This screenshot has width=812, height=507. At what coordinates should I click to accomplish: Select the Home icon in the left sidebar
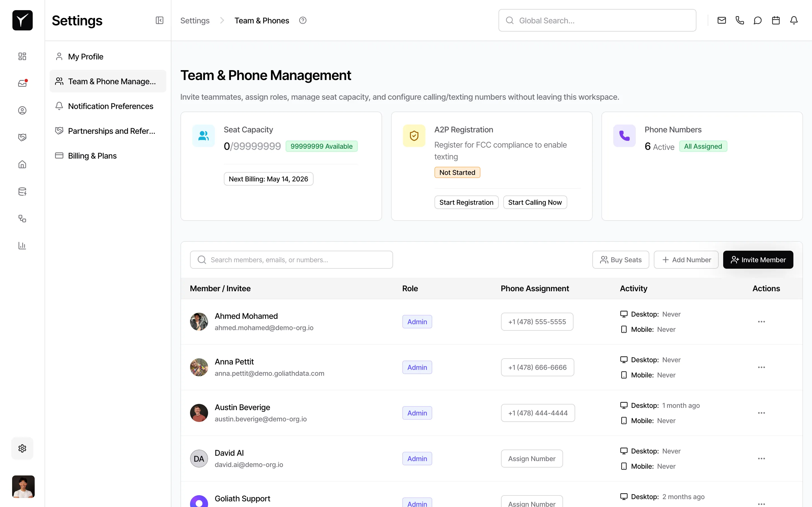pyautogui.click(x=22, y=164)
